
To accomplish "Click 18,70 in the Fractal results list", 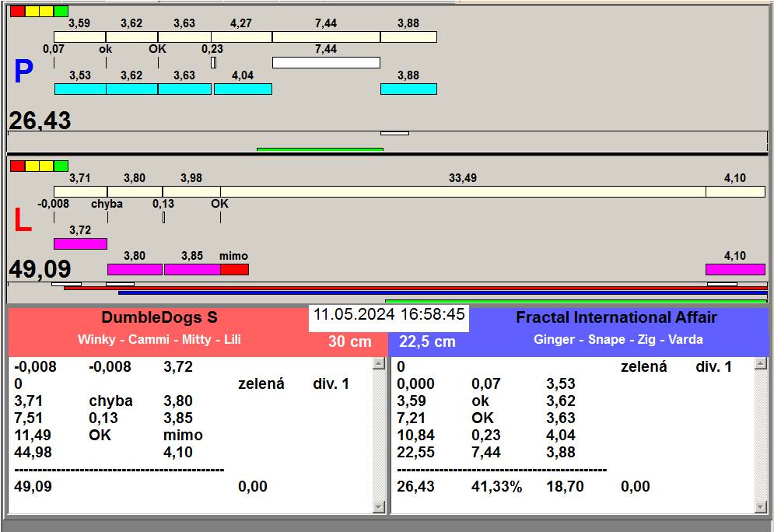I will [565, 487].
